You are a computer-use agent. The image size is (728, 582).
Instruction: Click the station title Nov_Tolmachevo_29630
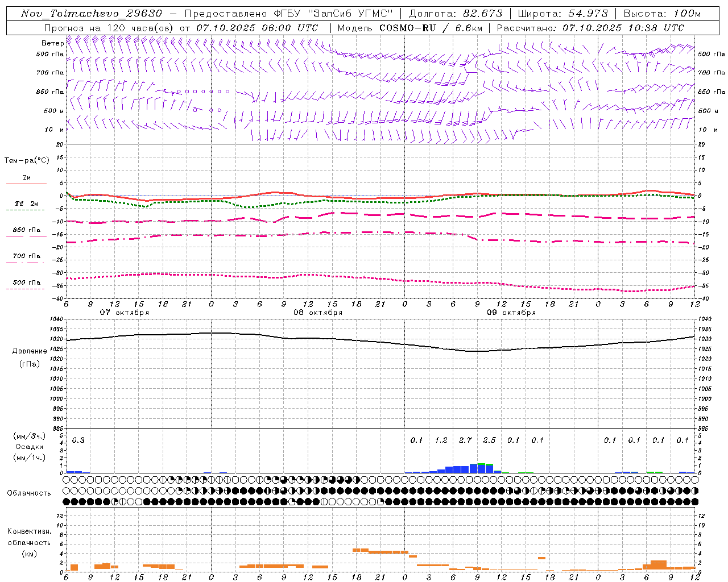tap(92, 14)
